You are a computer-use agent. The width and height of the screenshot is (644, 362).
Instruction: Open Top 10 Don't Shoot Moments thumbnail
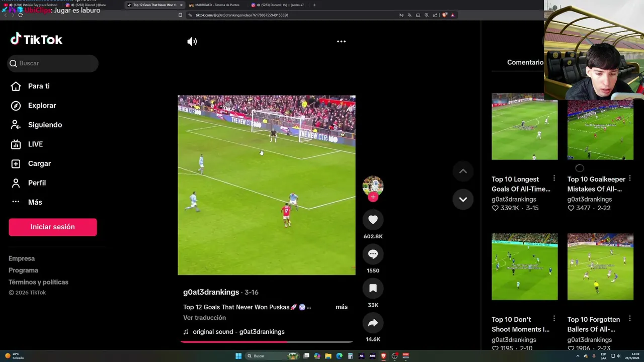click(x=525, y=267)
